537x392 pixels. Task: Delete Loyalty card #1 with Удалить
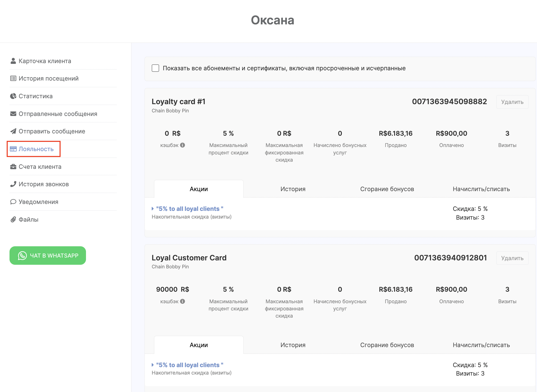(x=512, y=102)
